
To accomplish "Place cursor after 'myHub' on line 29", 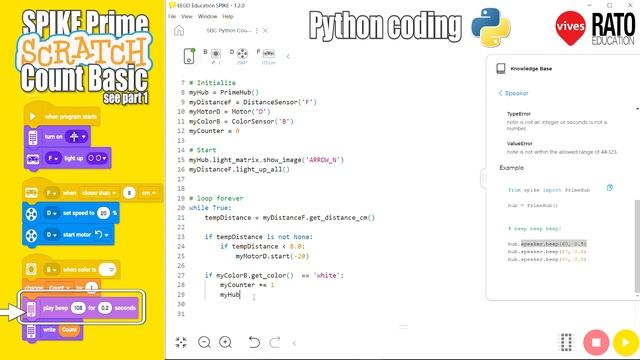I will (240, 294).
